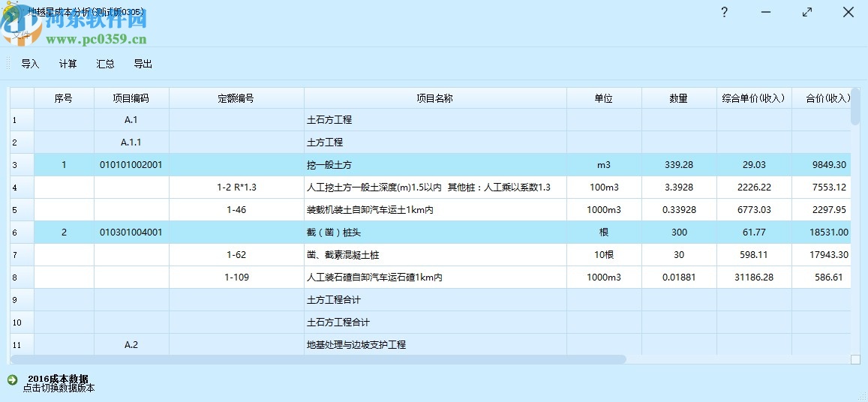Click the horizontal scrollbar thumb

318,359
